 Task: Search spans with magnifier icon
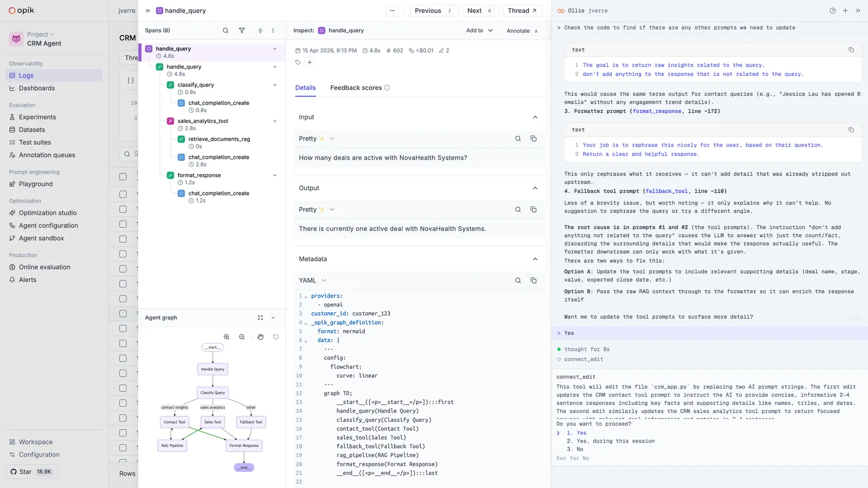coord(226,30)
